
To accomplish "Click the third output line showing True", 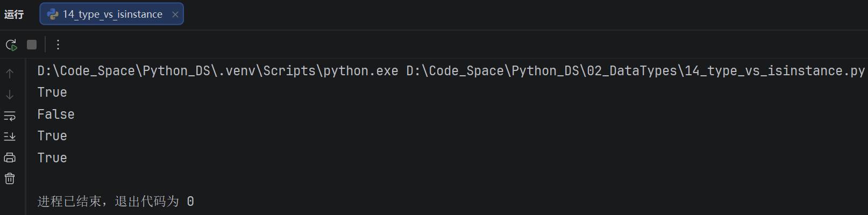I will coord(52,136).
